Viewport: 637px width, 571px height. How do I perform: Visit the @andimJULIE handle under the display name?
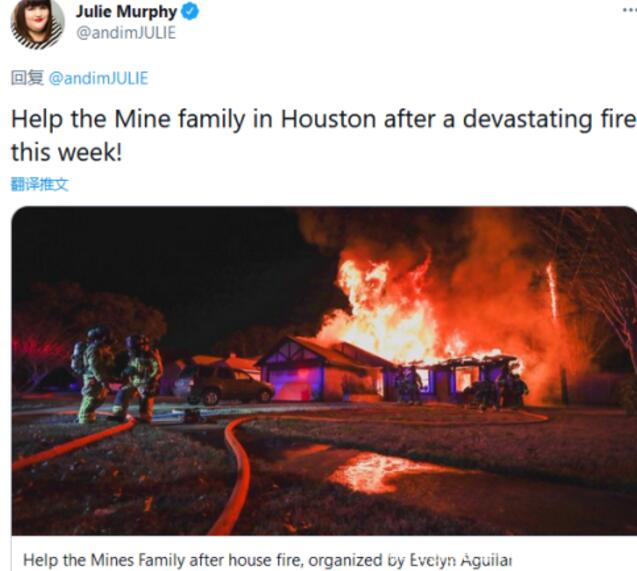pyautogui.click(x=126, y=33)
